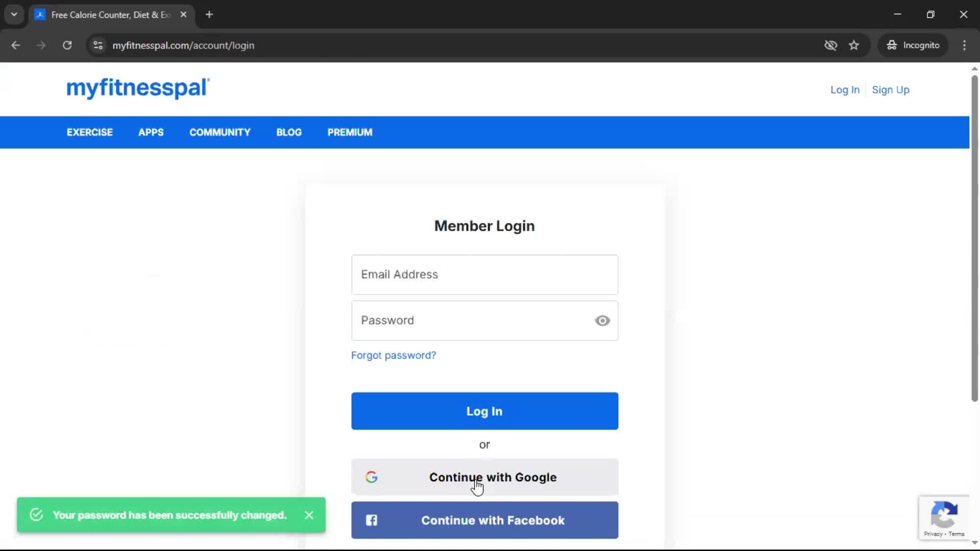
Task: Click the browser forward arrow
Action: click(41, 45)
